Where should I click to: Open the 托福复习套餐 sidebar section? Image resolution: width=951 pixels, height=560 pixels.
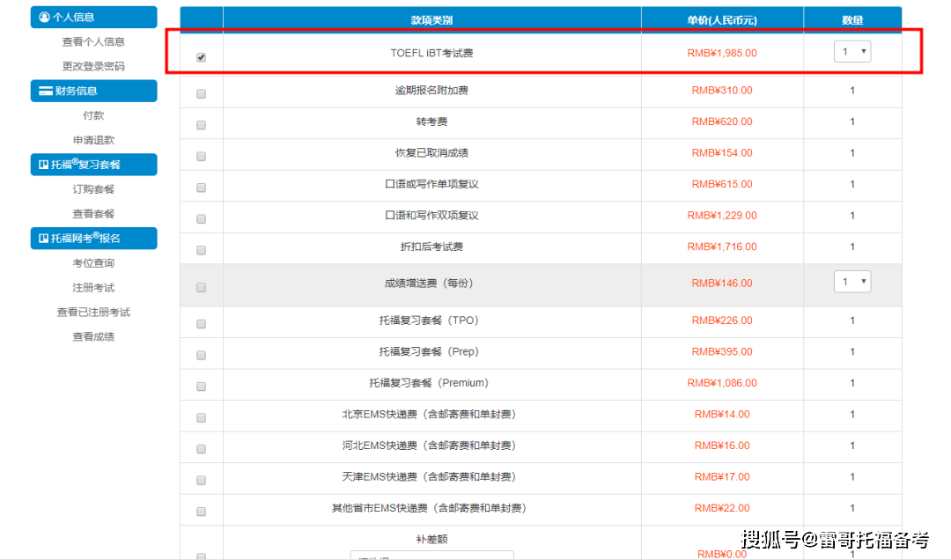[94, 165]
